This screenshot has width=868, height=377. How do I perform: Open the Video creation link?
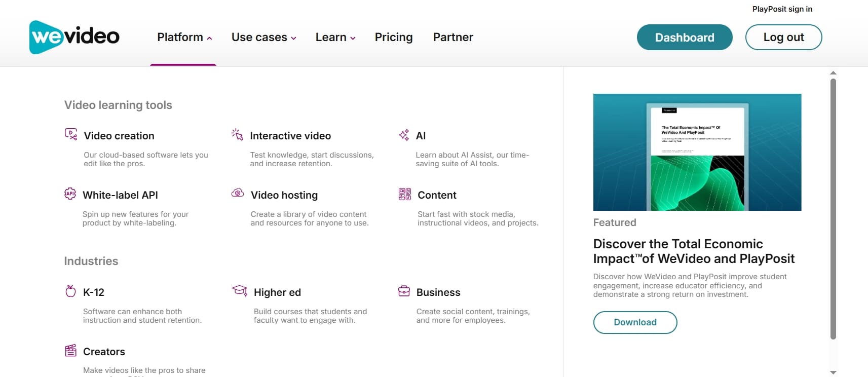coord(119,136)
